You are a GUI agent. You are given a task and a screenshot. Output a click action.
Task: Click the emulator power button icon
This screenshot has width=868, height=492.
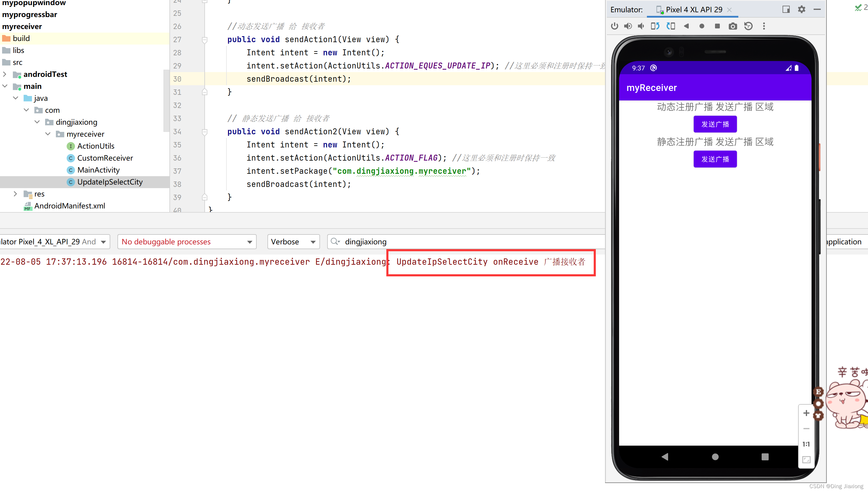click(x=615, y=26)
